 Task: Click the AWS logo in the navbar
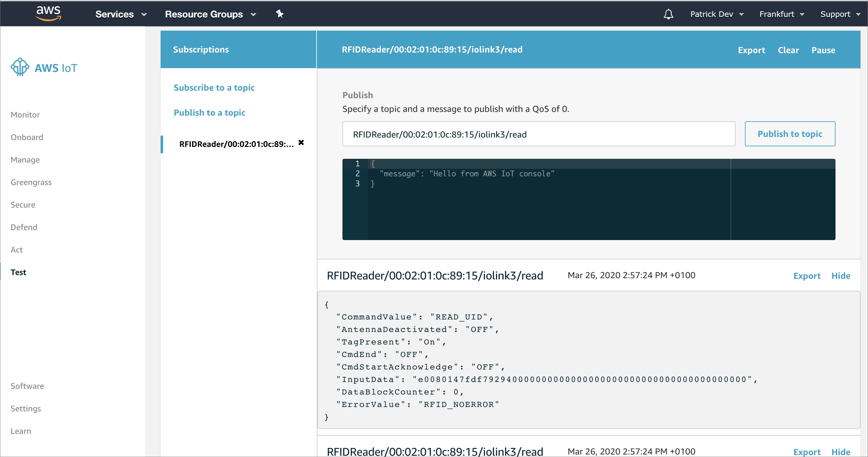(48, 13)
